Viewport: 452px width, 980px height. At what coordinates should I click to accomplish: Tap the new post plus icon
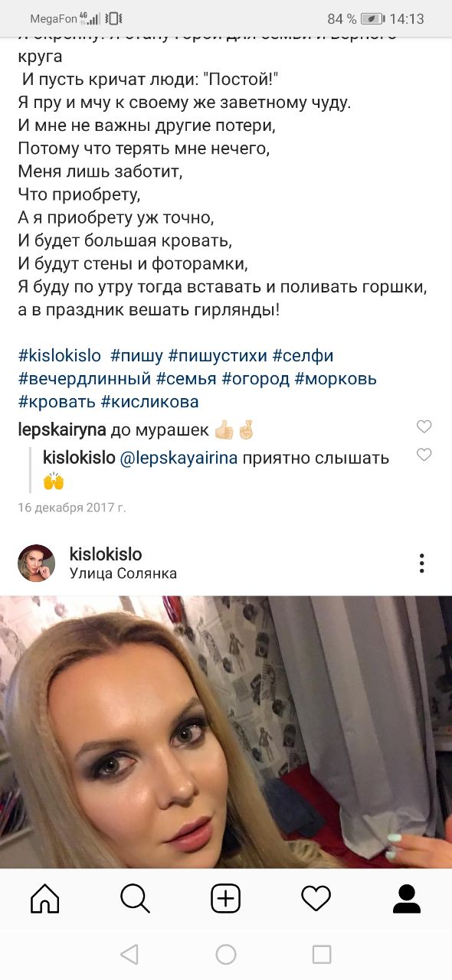click(x=225, y=898)
